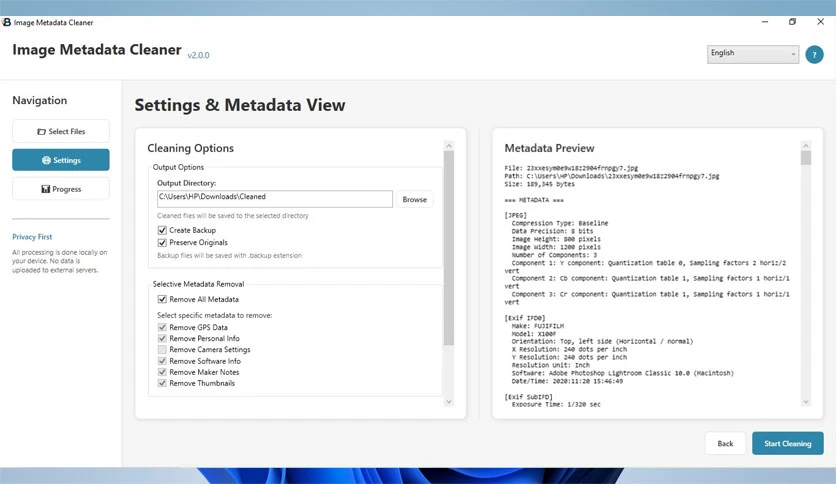Viewport: 836px width, 484px height.
Task: Toggle the Preserve Originals checkbox
Action: click(162, 243)
